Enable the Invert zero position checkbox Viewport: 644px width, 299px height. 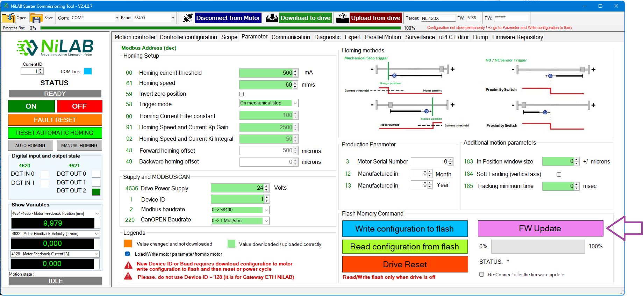click(241, 94)
